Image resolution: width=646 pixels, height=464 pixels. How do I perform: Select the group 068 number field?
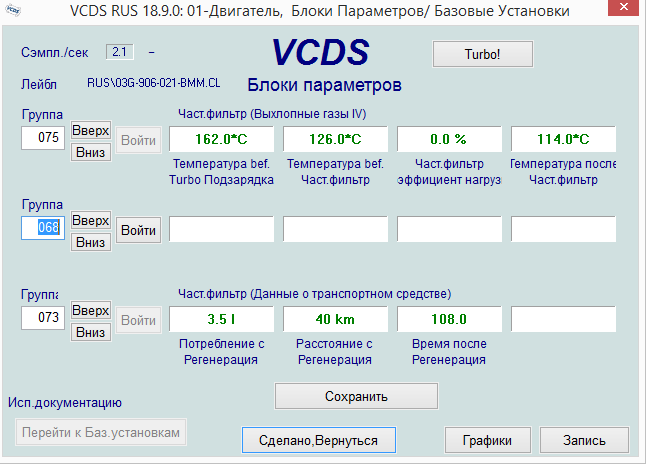tap(45, 228)
